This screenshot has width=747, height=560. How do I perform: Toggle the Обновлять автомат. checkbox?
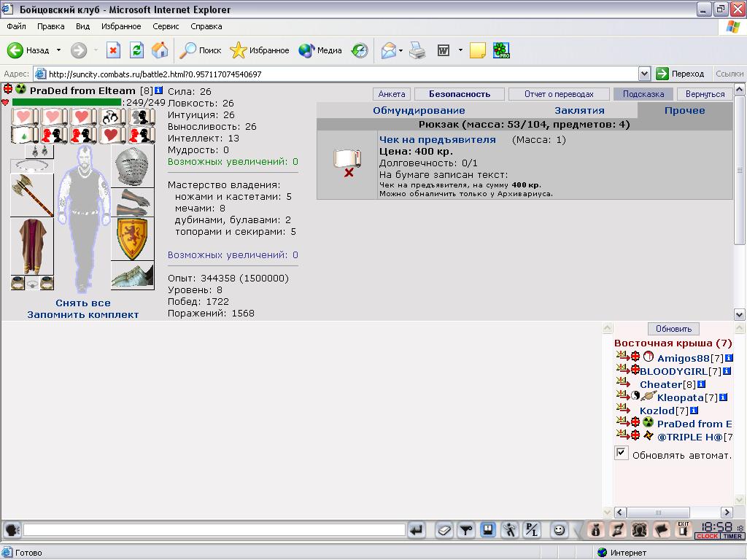point(622,453)
